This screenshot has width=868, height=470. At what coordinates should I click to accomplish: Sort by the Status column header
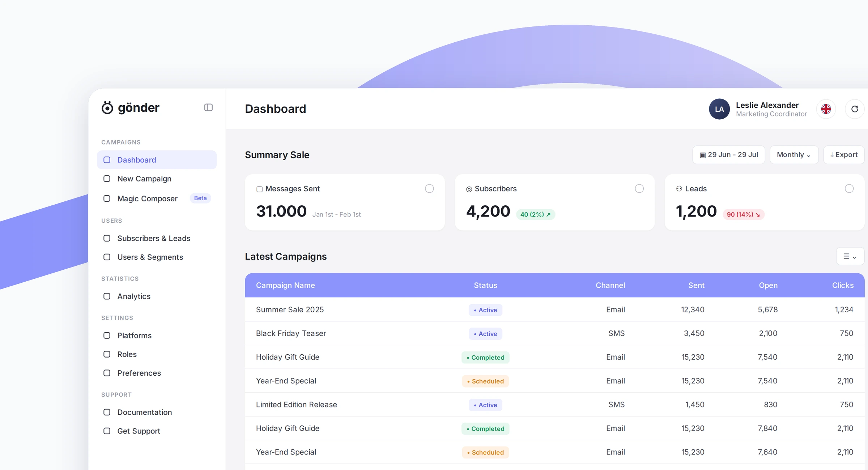pyautogui.click(x=485, y=285)
